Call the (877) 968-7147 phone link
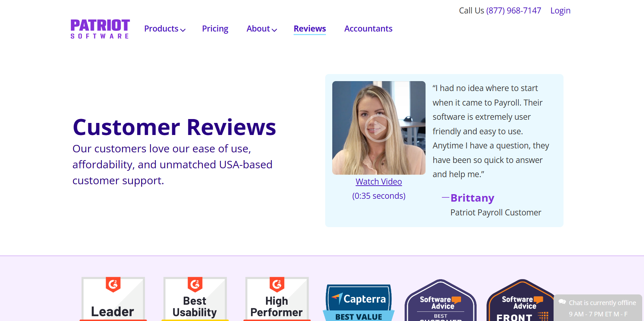The width and height of the screenshot is (644, 321). click(x=513, y=11)
